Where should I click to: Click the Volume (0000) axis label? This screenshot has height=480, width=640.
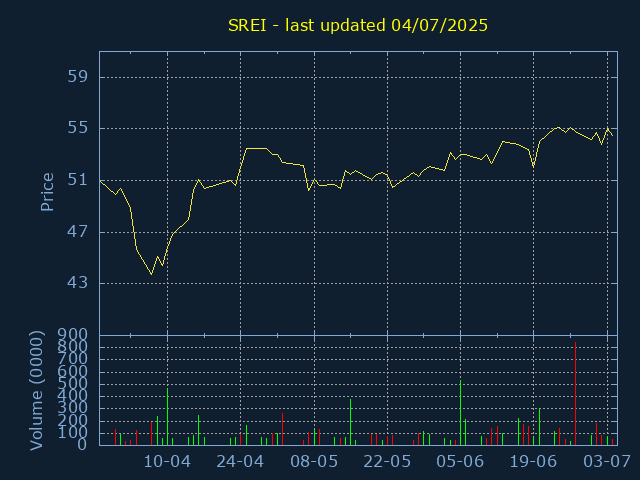click(x=36, y=391)
